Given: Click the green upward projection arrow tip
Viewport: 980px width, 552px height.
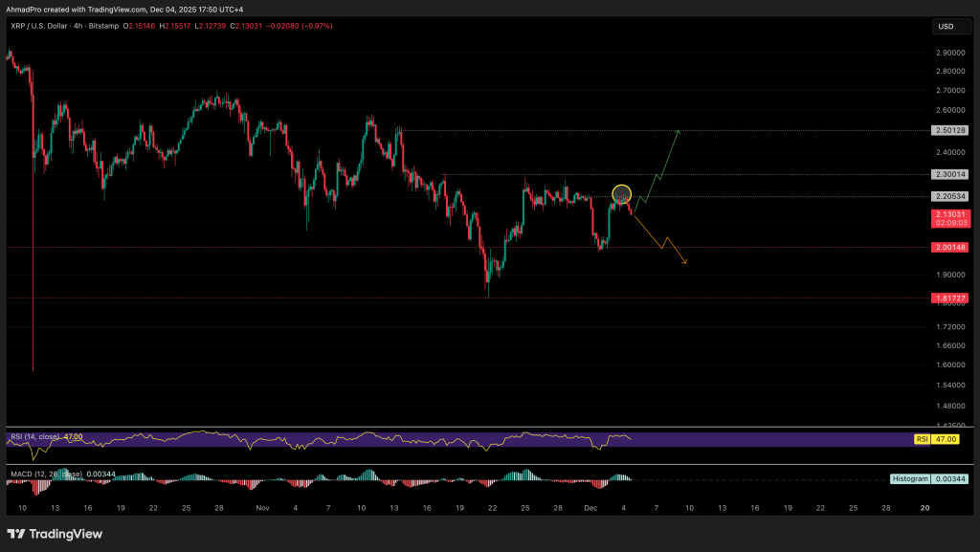Looking at the screenshot, I should [679, 130].
